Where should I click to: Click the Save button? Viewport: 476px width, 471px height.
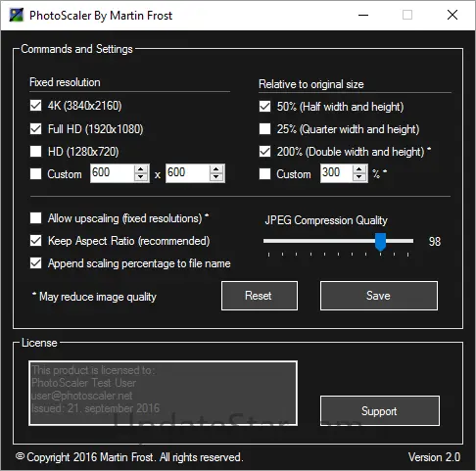click(x=379, y=296)
